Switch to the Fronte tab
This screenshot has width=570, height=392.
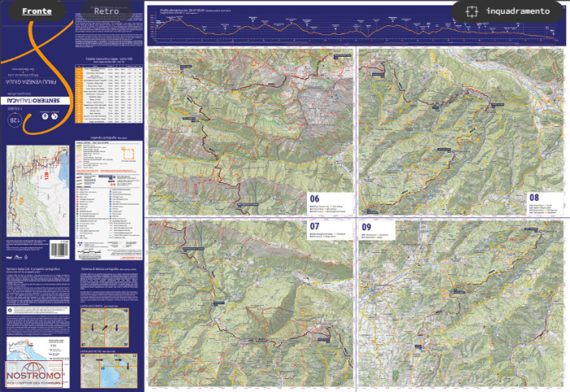(x=37, y=11)
